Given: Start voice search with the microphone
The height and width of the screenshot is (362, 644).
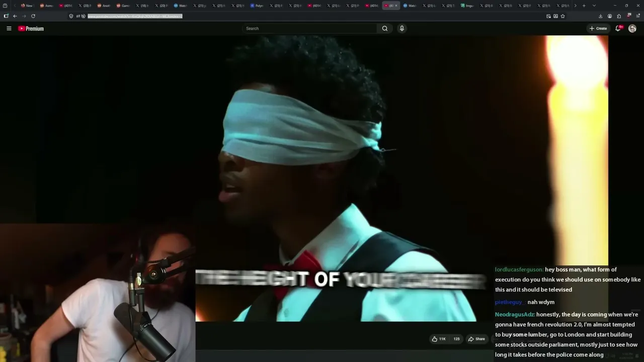Looking at the screenshot, I should tap(401, 29).
